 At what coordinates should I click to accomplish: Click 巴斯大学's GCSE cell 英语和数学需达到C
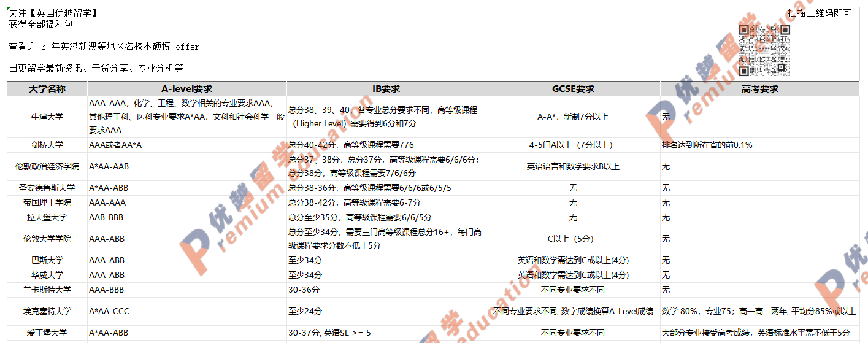(x=573, y=260)
